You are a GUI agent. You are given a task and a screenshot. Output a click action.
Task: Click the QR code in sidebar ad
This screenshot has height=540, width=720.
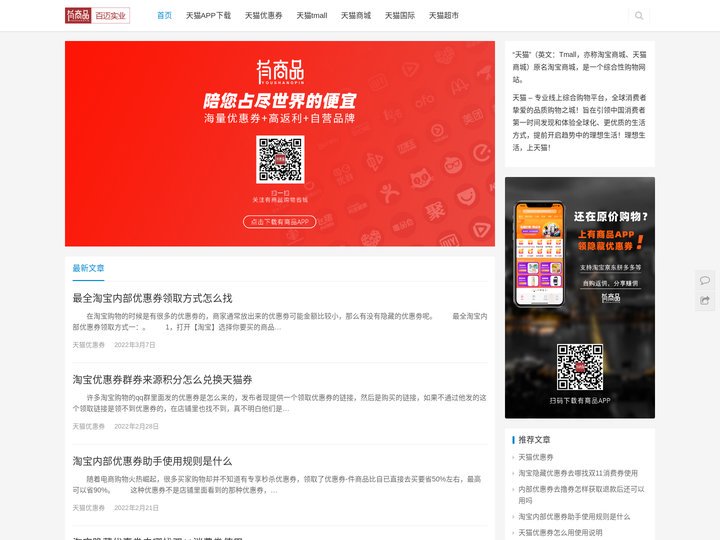pos(580,367)
